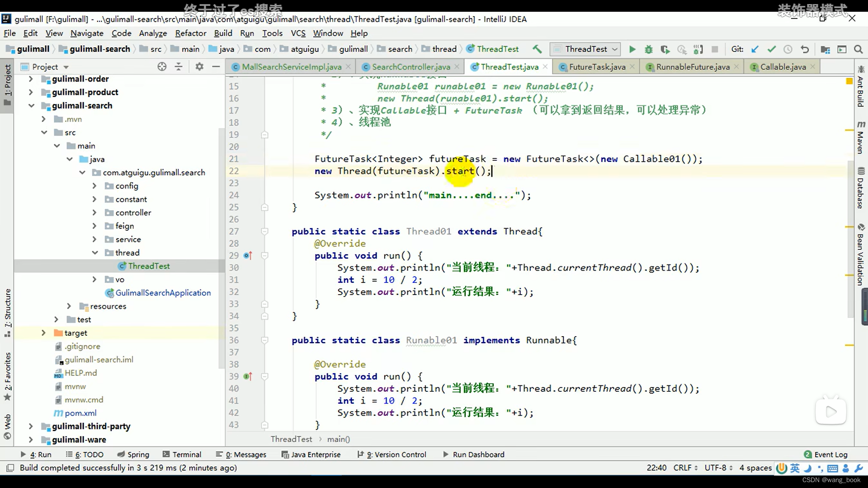
Task: Open Bean Validation side panel
Action: [x=861, y=254]
